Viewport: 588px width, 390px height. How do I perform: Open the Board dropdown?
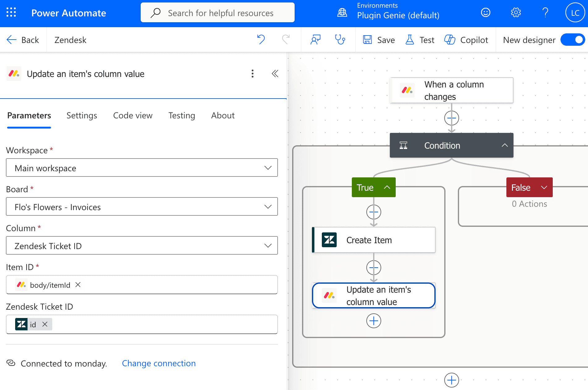[x=142, y=207]
